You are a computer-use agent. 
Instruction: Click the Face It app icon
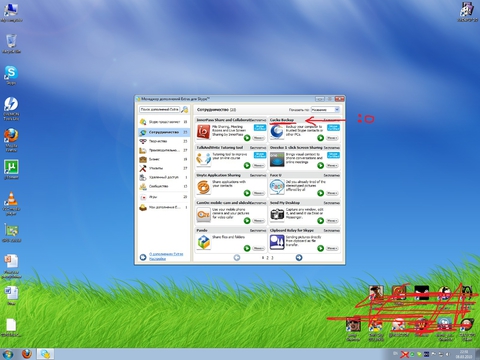(277, 187)
